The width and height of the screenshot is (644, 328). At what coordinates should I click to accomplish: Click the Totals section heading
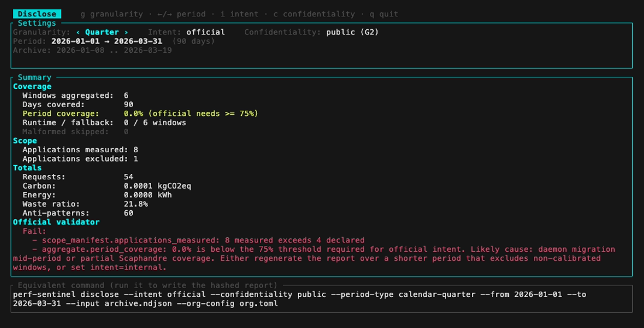click(x=27, y=168)
